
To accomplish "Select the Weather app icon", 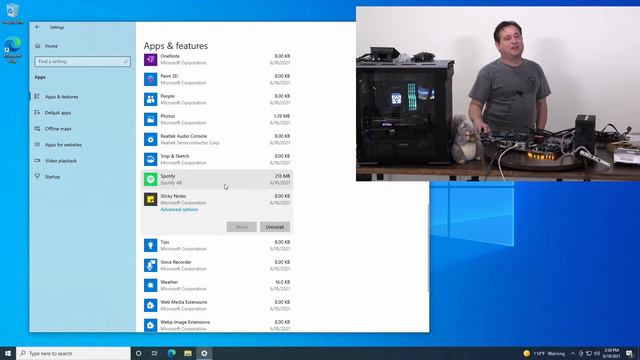I will tap(150, 285).
